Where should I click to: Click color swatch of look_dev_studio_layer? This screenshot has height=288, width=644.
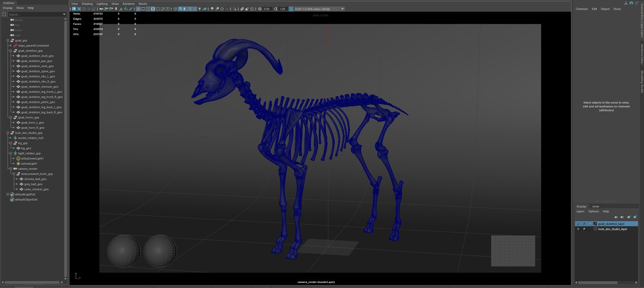coord(595,229)
